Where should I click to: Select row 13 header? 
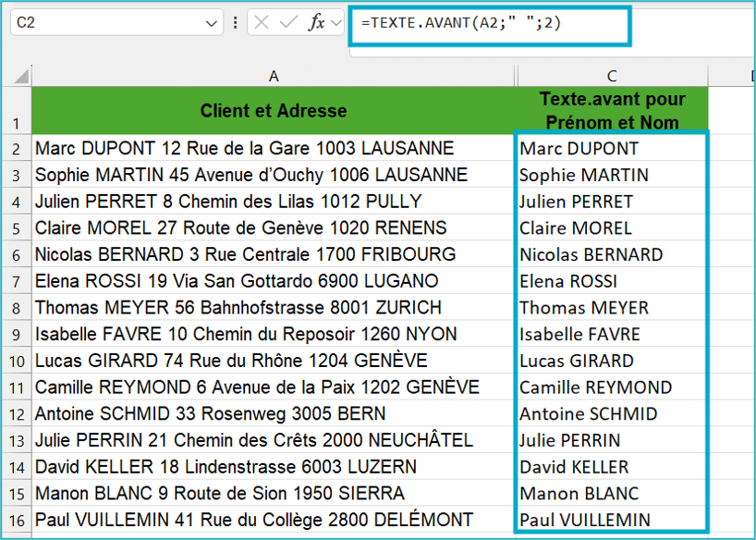click(x=17, y=439)
